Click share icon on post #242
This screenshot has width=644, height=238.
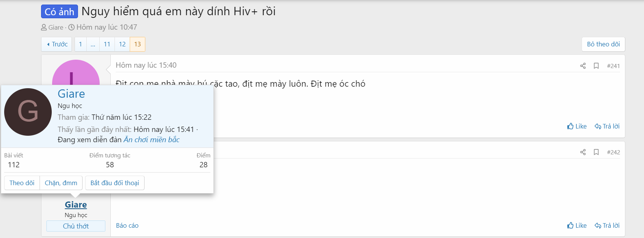[x=583, y=152]
